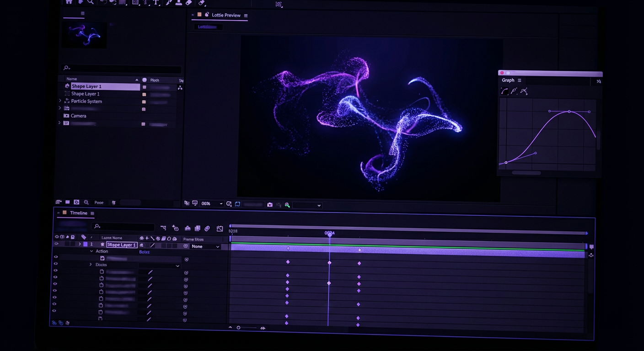Click the Camera layer icon in the project list
This screenshot has height=351, width=644.
tap(66, 116)
